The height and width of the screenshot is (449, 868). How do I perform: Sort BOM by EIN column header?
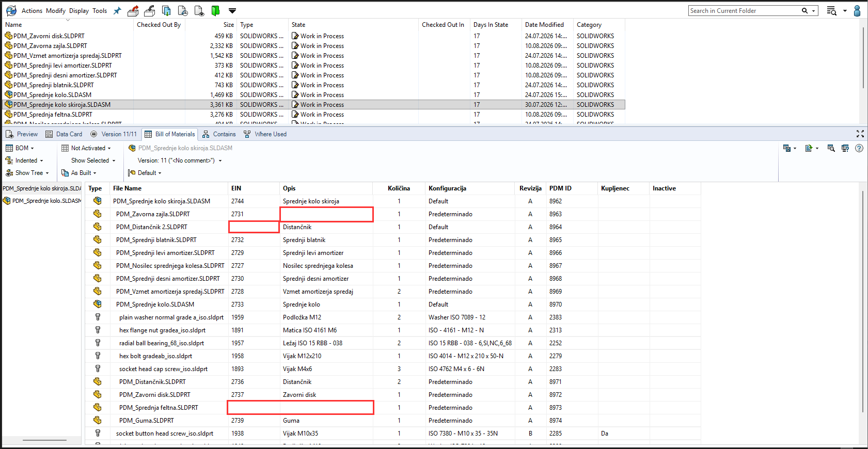tap(236, 188)
